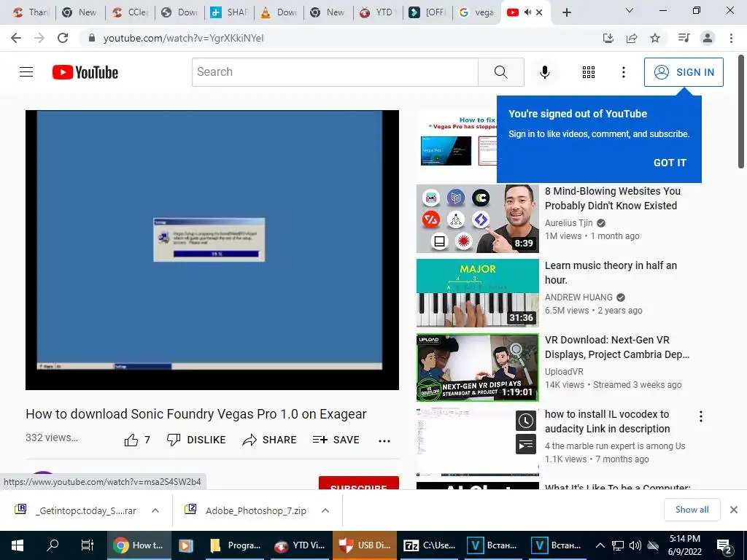Screen dimensions: 747x560
Task: Visit the UploadVR channel name
Action: [x=564, y=371]
